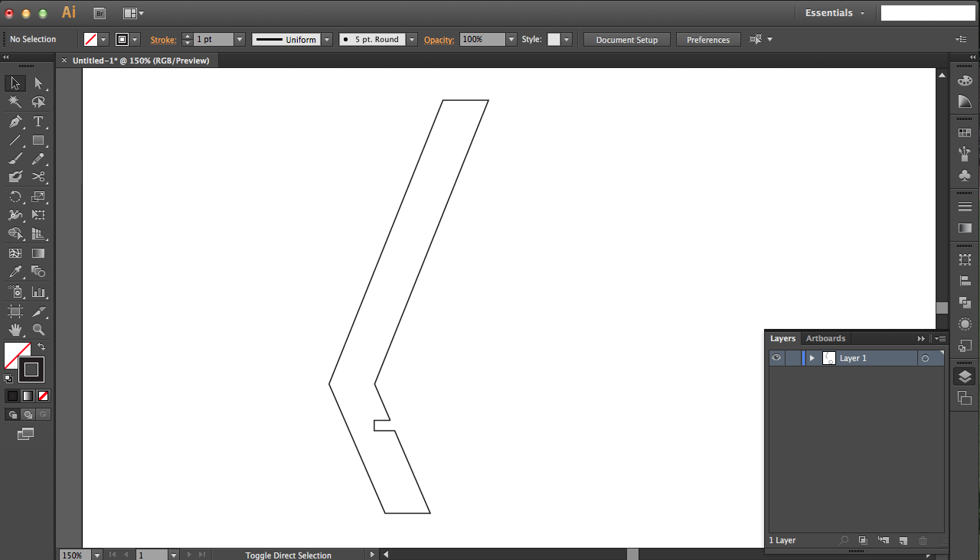Select the Pen tool
Image resolution: width=980 pixels, height=560 pixels.
[15, 122]
